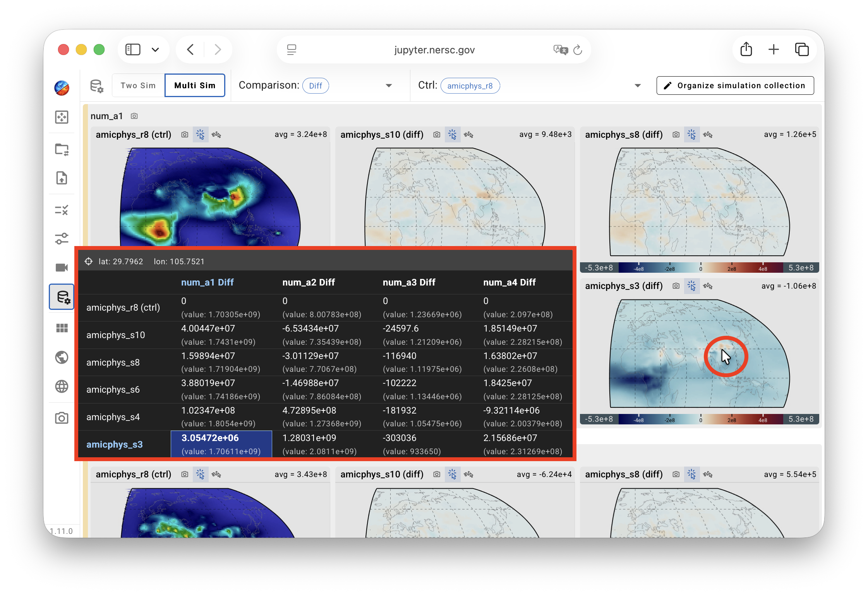Toggle click-probe cursor on amicphys_r8 avg 3.43e+8
868x595 pixels.
(201, 474)
